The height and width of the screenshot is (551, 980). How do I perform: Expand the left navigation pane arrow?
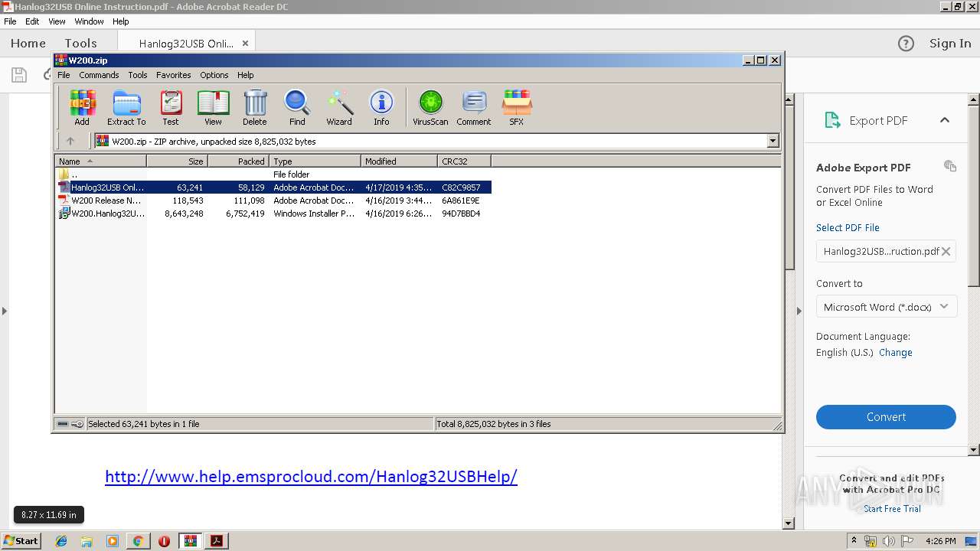pos(5,311)
